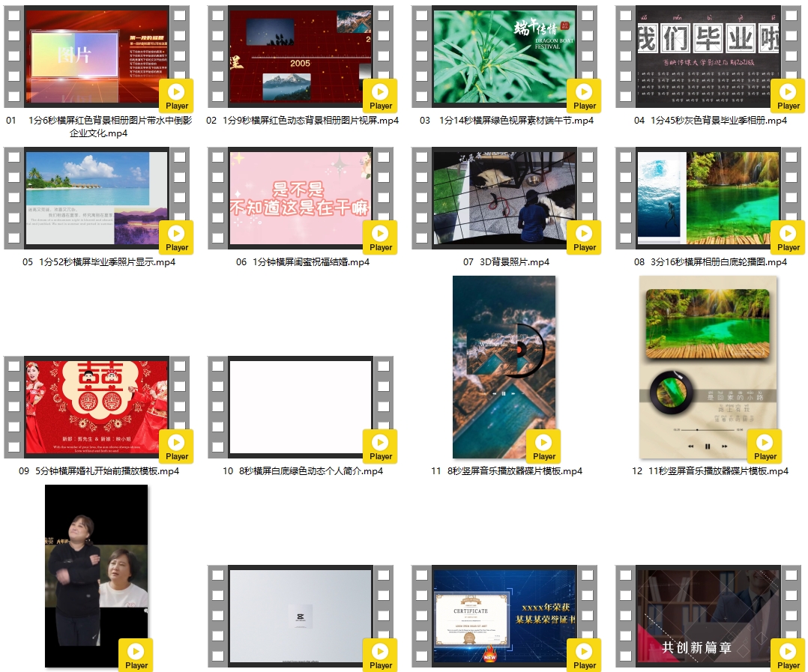The height and width of the screenshot is (672, 808).
Task: Select the 08 white album slideshow thumbnail
Action: (x=697, y=198)
